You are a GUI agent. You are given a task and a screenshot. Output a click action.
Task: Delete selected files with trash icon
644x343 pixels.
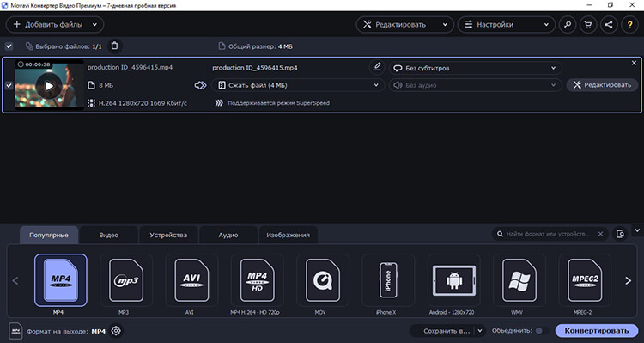point(114,46)
